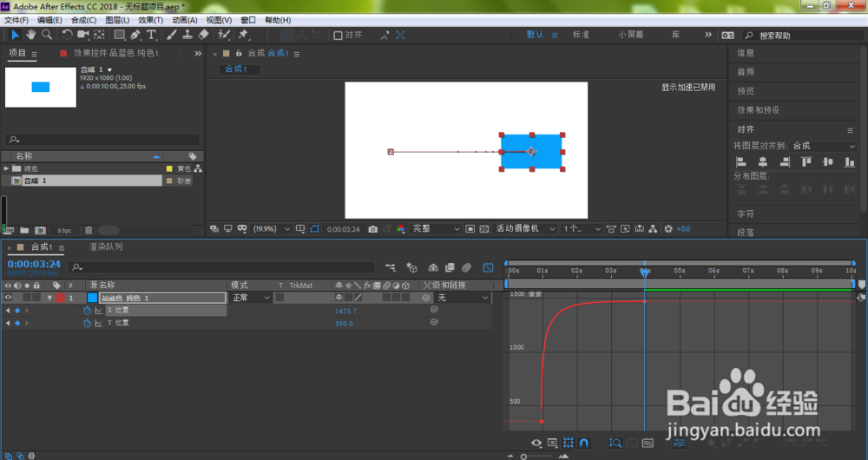
Task: Click the timeline zoom slider handle
Action: pos(523,457)
